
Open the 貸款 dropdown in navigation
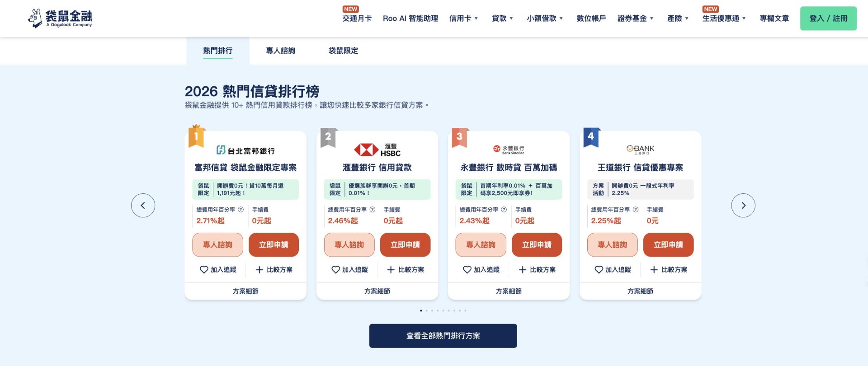click(502, 19)
